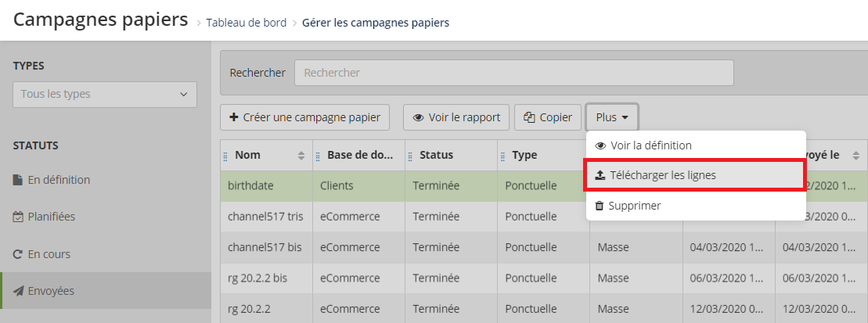Screen dimensions: 868x323
Task: Choose Télécharger les lignes from menu
Action: pos(662,175)
